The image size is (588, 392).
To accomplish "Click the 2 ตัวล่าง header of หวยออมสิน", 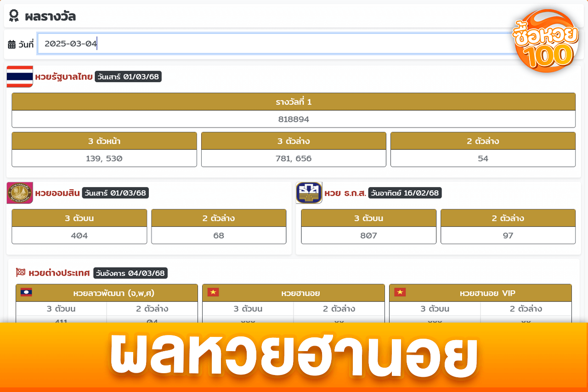I will 219,218.
